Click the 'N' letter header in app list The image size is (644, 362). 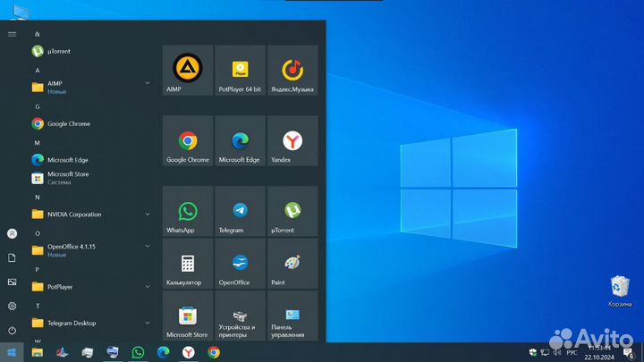click(38, 198)
